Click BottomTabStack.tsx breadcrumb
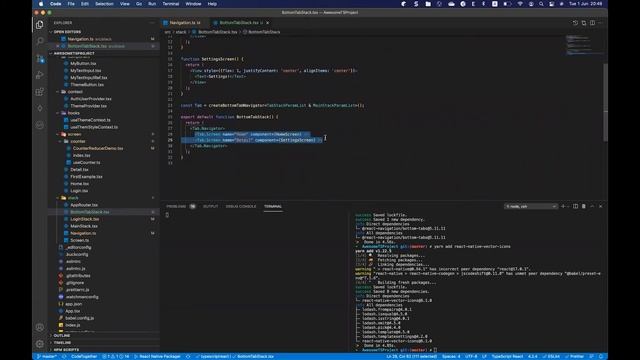This screenshot has width=640, height=360. coord(217,32)
